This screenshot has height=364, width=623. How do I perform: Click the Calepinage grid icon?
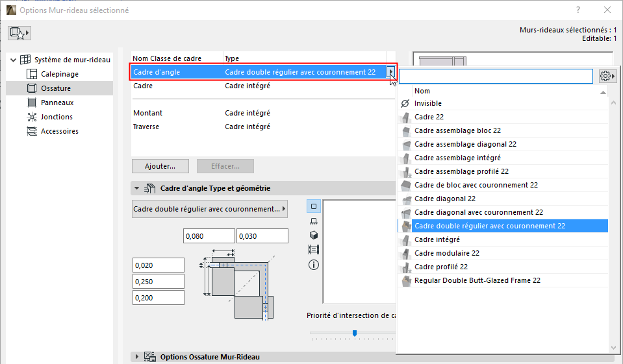[32, 74]
